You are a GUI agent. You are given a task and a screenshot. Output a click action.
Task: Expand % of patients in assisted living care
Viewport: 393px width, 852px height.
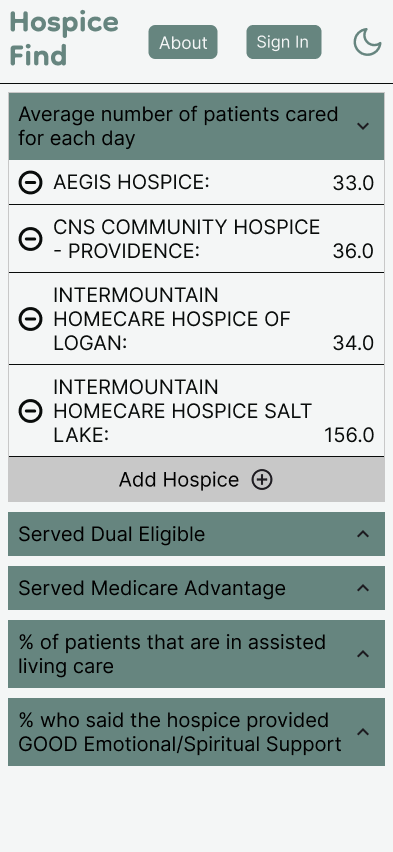pos(196,654)
